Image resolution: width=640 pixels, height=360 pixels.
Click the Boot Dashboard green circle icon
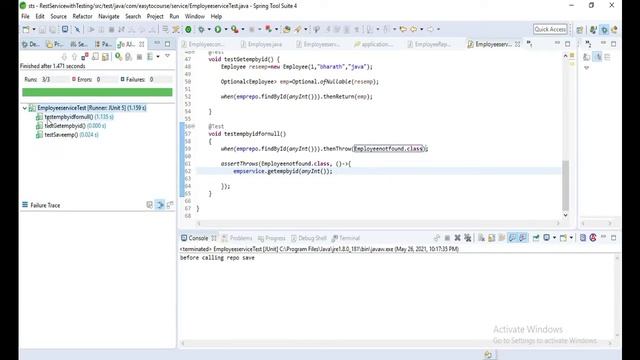(x=188, y=29)
